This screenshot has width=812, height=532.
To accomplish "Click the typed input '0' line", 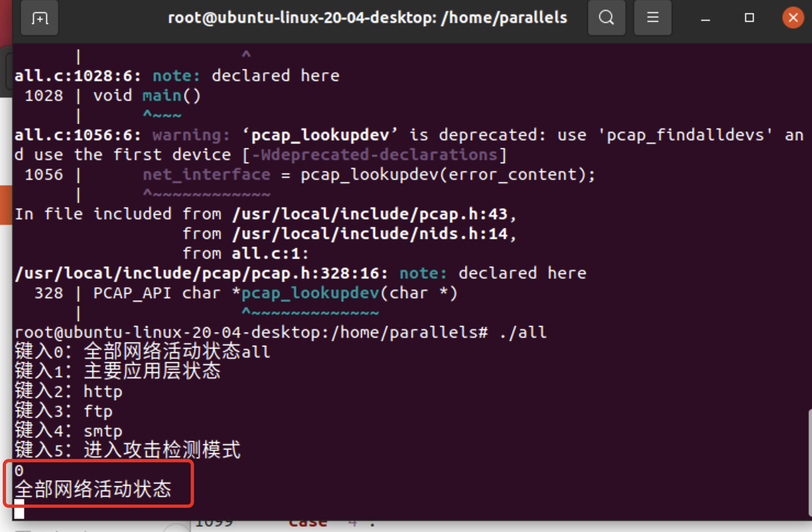I will tap(19, 471).
